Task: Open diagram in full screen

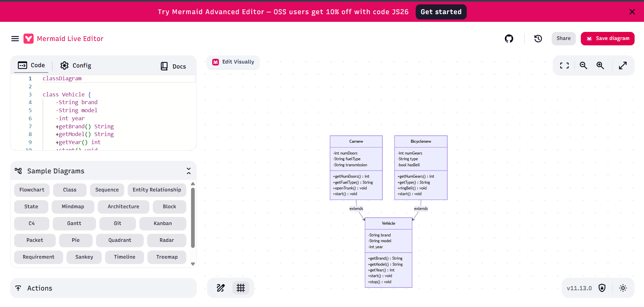Action: coord(623,65)
